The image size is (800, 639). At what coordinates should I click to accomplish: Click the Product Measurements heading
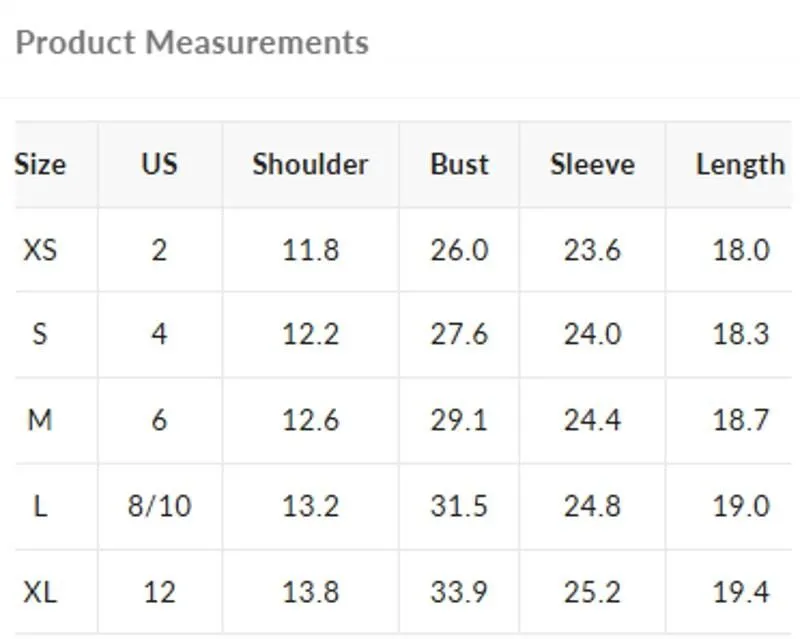coord(192,42)
